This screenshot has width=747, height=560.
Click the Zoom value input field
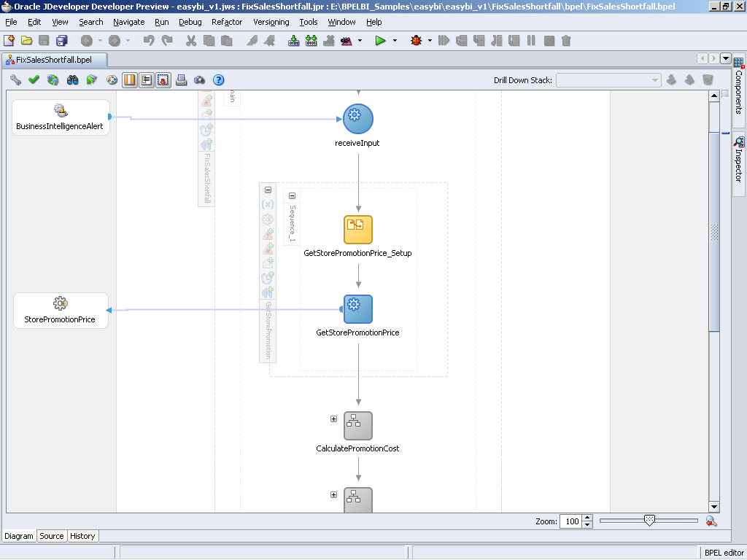(572, 521)
